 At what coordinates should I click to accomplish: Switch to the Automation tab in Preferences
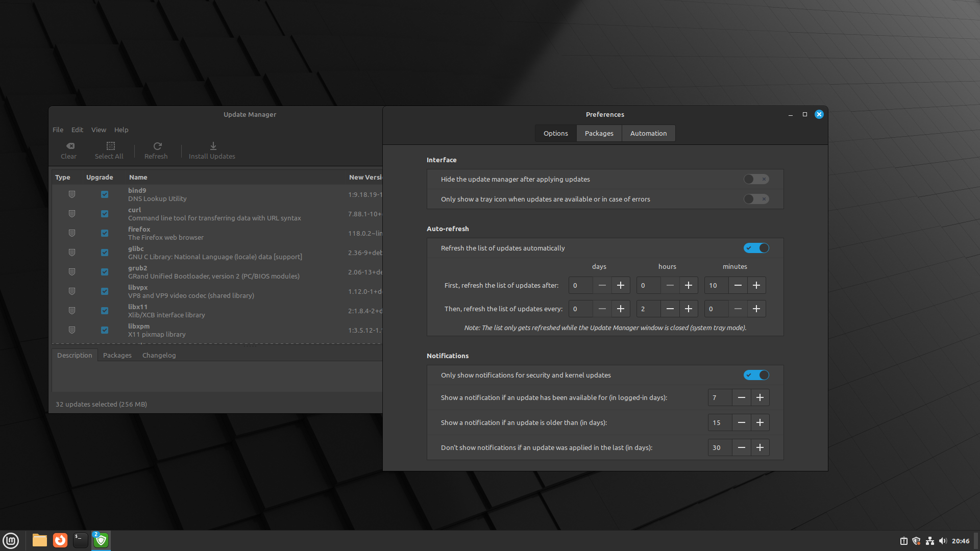648,133
